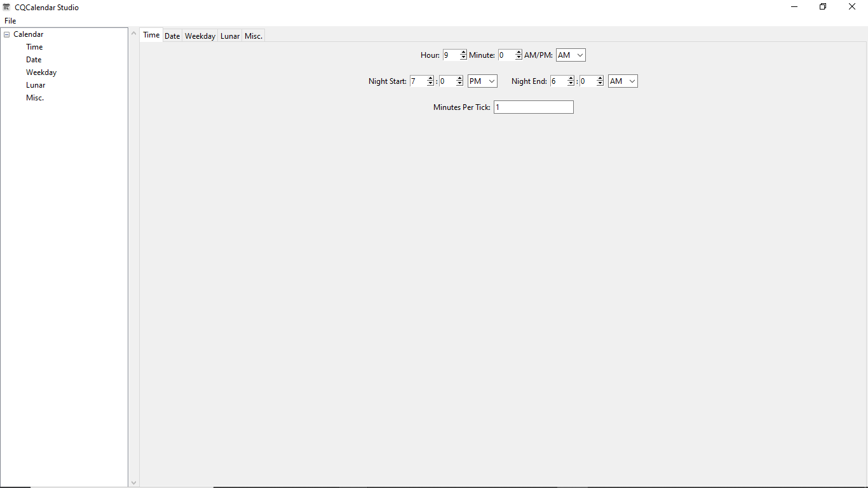Viewport: 868px width, 488px height.
Task: Click the "Hour:" label
Action: click(430, 55)
